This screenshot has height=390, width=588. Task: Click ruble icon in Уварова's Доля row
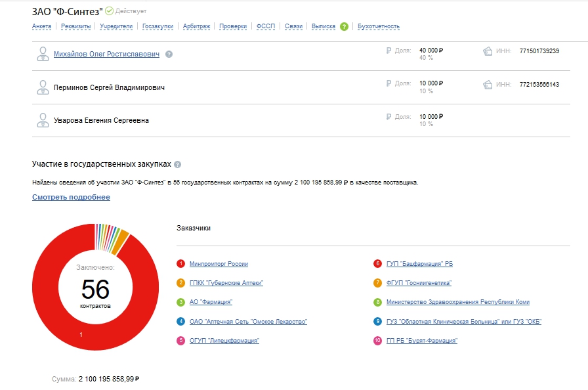click(x=389, y=117)
